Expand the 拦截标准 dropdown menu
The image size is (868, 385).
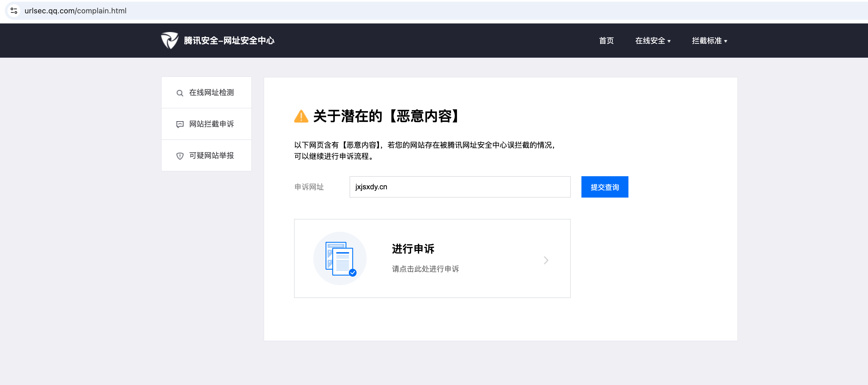pyautogui.click(x=709, y=41)
